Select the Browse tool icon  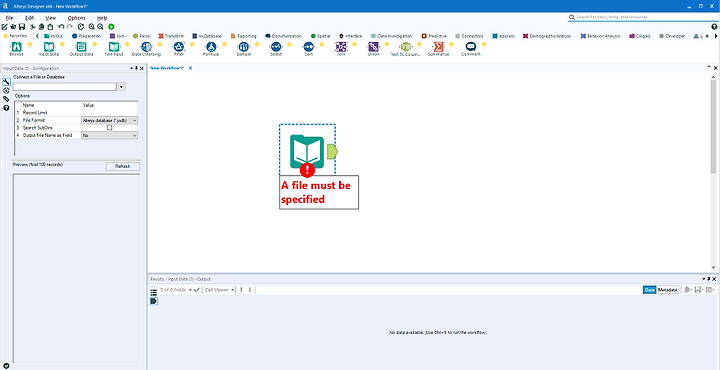pyautogui.click(x=16, y=47)
